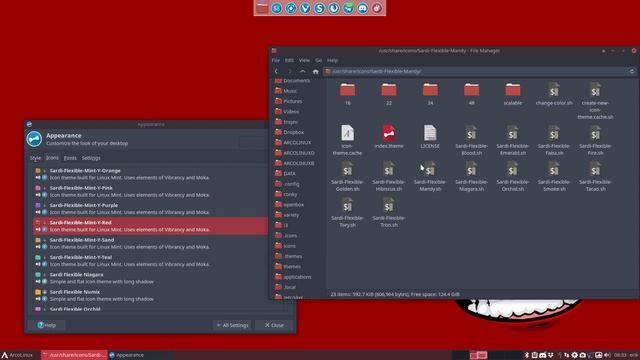Screen dimensions: 640x360
Task: Select the create-new-icon-theme.cache.sh script
Action: pyautogui.click(x=595, y=101)
